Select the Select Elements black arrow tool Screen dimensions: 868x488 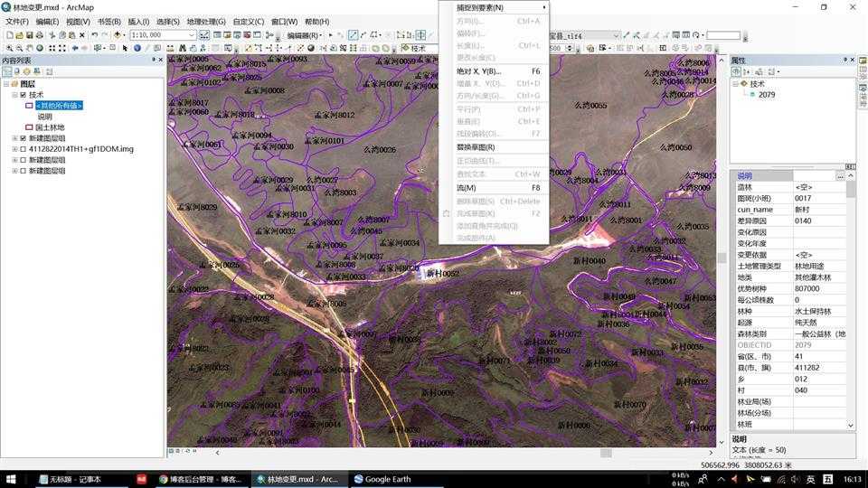125,48
